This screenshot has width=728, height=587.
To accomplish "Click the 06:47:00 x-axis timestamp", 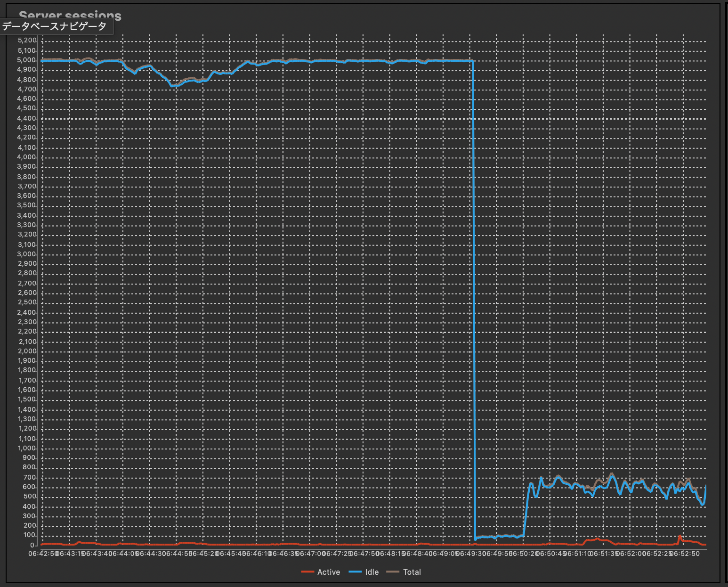I will click(310, 554).
